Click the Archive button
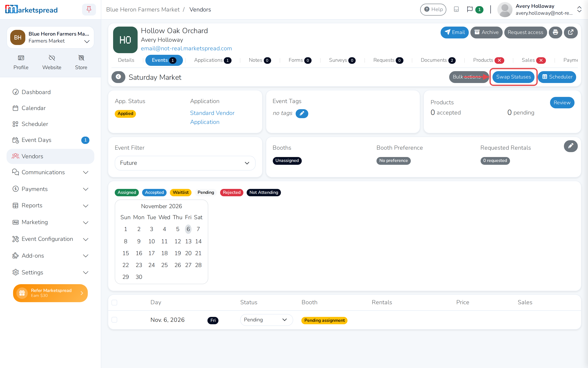Screen dimensions: 588x368 [486, 32]
